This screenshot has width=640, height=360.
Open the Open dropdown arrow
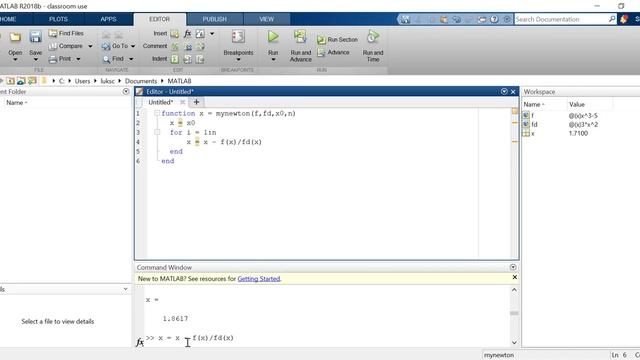(x=15, y=60)
